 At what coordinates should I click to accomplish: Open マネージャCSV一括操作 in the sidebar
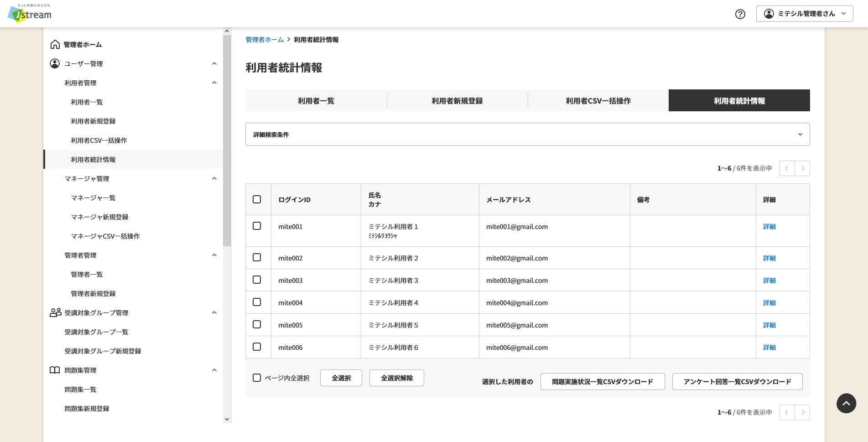105,236
